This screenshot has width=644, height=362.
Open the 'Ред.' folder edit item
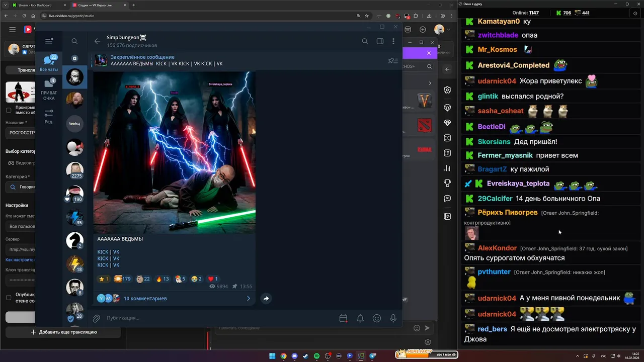click(49, 117)
